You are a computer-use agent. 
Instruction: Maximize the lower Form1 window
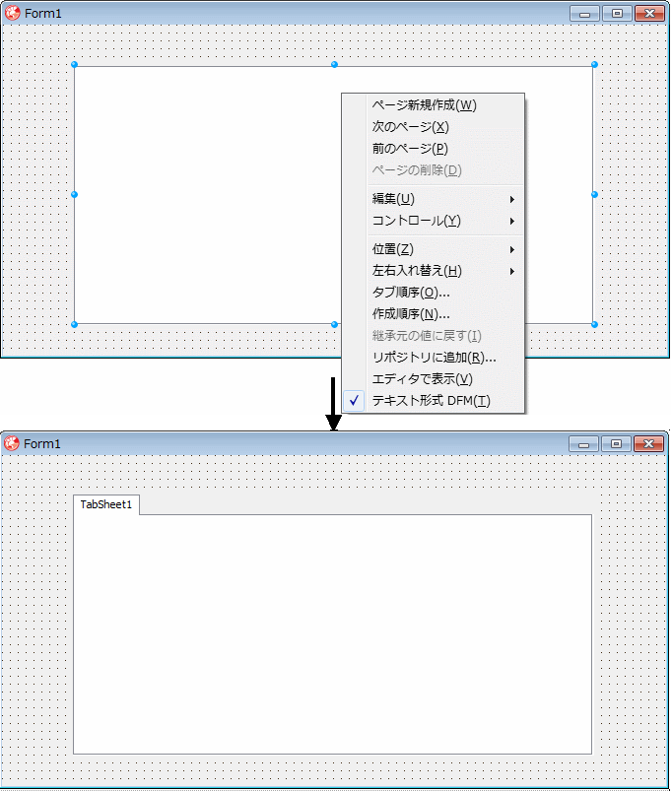(x=616, y=443)
